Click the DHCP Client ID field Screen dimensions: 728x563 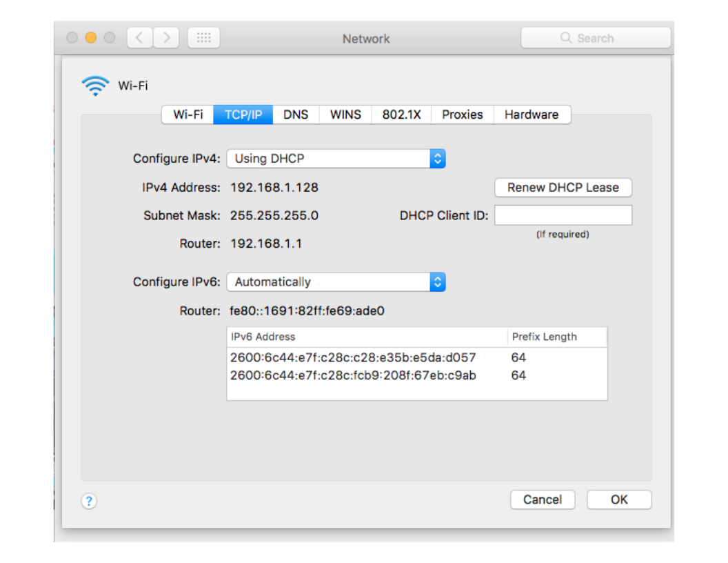pos(563,215)
